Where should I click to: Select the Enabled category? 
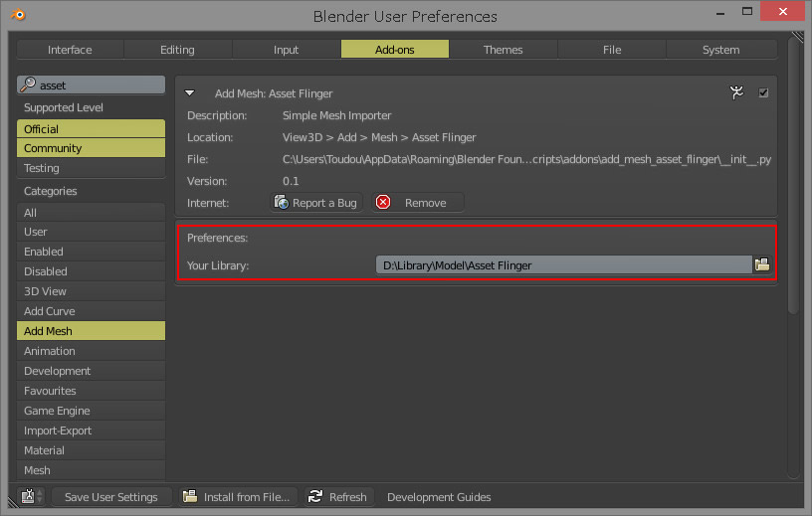tap(92, 252)
